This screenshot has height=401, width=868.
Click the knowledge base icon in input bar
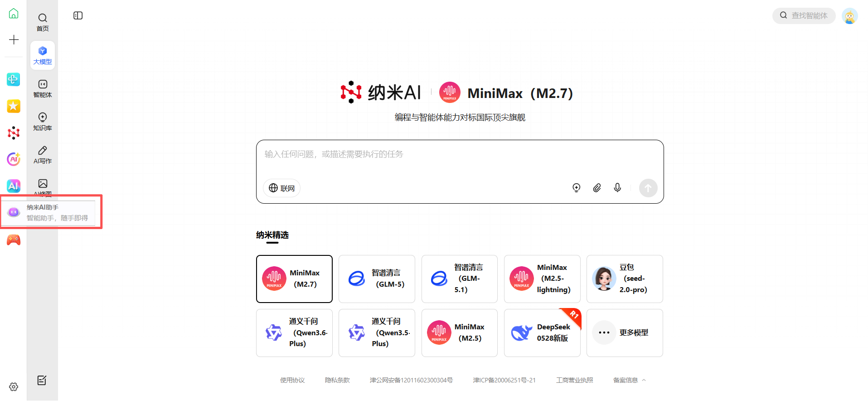[x=576, y=188]
